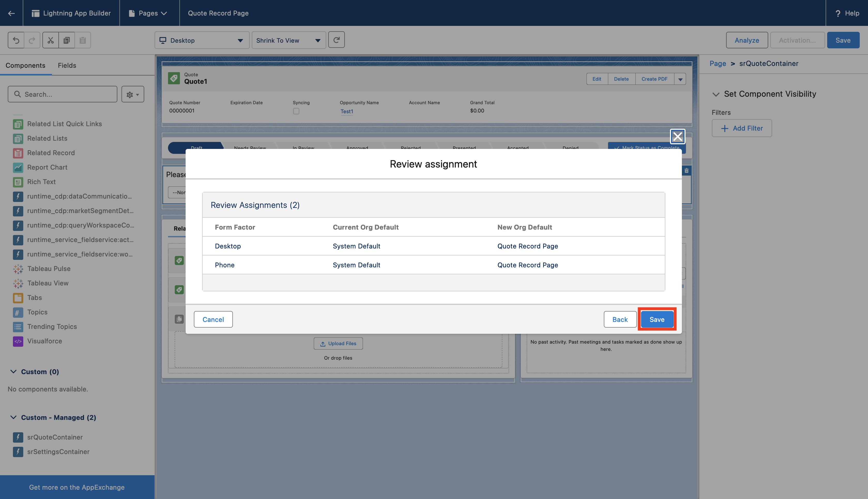Image resolution: width=868 pixels, height=499 pixels.
Task: Click the Undo arrow icon
Action: tap(16, 40)
